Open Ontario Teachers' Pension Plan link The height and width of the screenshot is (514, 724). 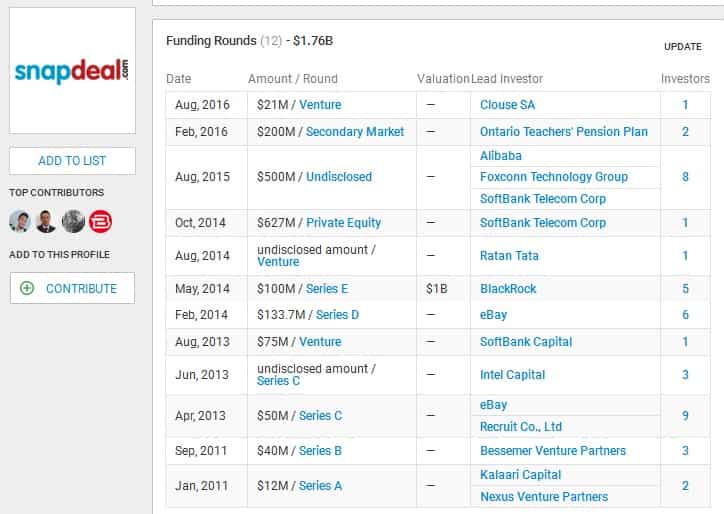coord(564,132)
